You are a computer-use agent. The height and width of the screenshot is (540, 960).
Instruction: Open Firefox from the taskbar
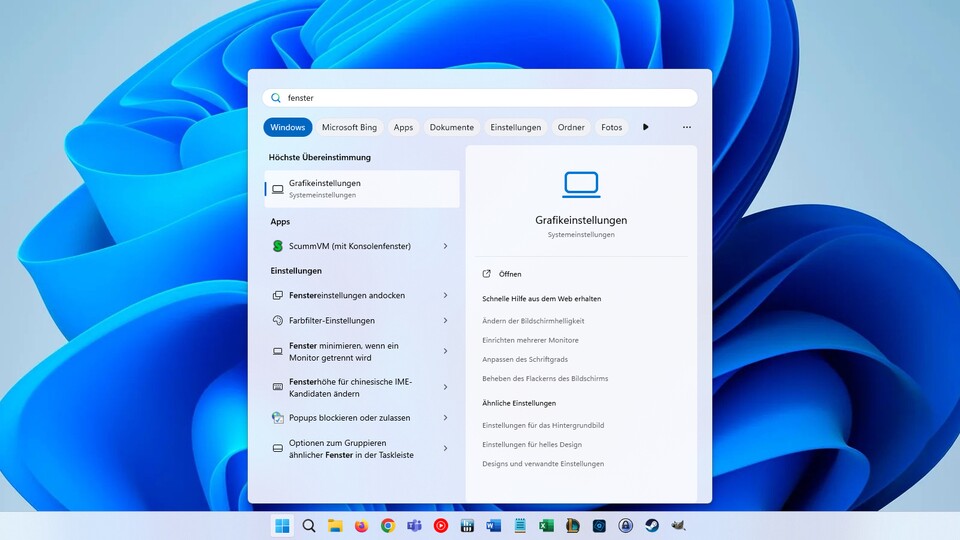pyautogui.click(x=361, y=526)
